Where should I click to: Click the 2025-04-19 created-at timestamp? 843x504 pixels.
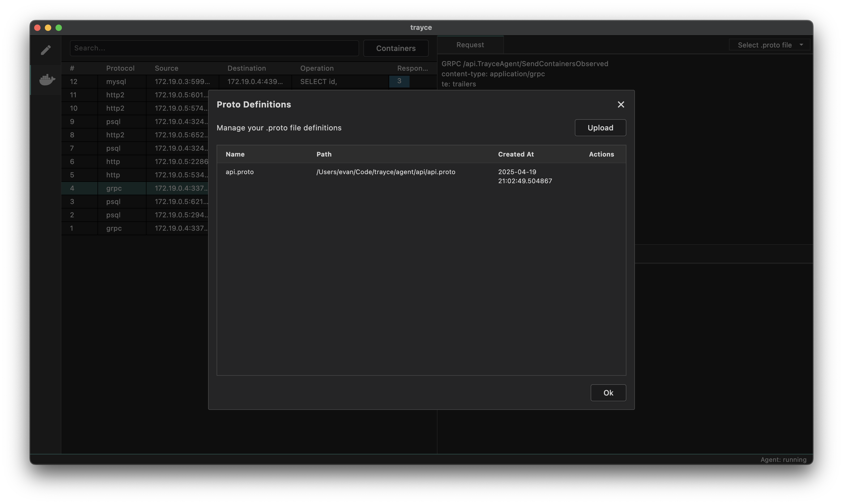[525, 176]
